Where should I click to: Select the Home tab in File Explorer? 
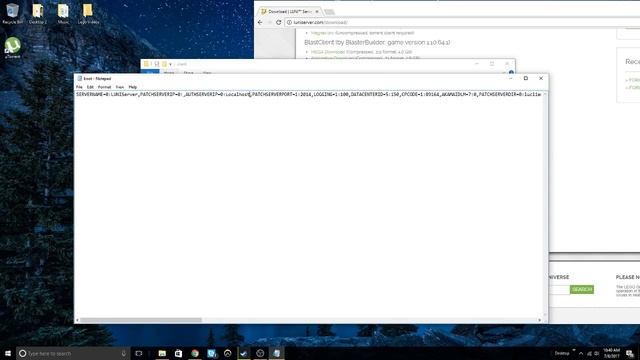coord(169,73)
